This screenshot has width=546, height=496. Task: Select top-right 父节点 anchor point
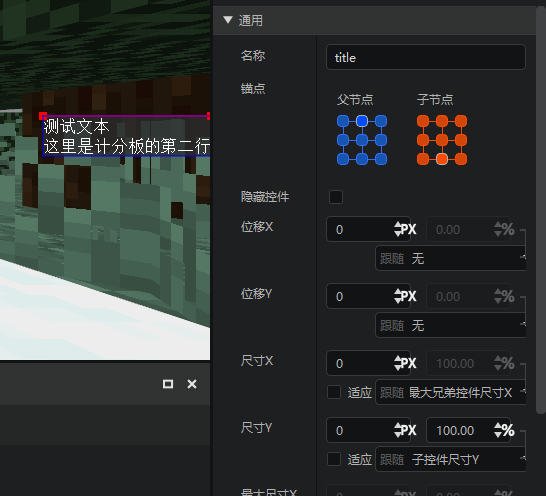pos(381,121)
